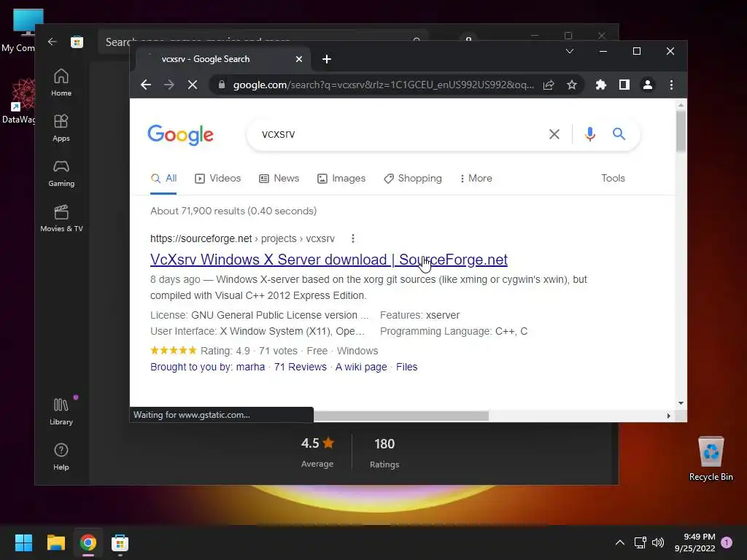Click the site lock icon
Viewport: 747px width, 560px height.
pyautogui.click(x=221, y=85)
